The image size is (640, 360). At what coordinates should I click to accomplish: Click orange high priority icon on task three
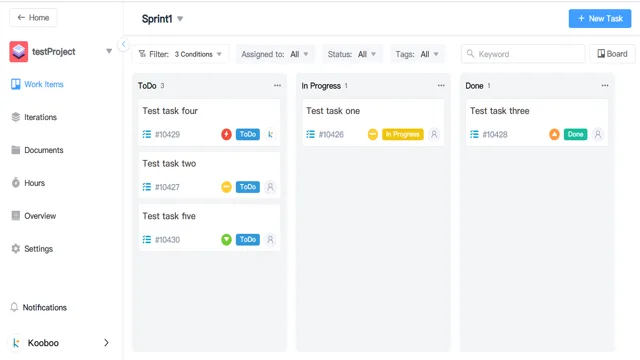554,134
